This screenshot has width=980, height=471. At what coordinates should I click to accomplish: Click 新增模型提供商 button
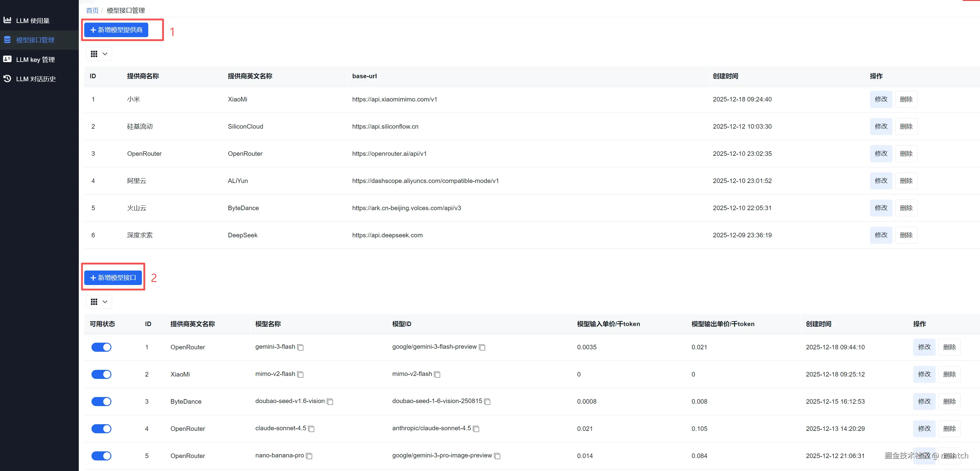click(x=116, y=30)
